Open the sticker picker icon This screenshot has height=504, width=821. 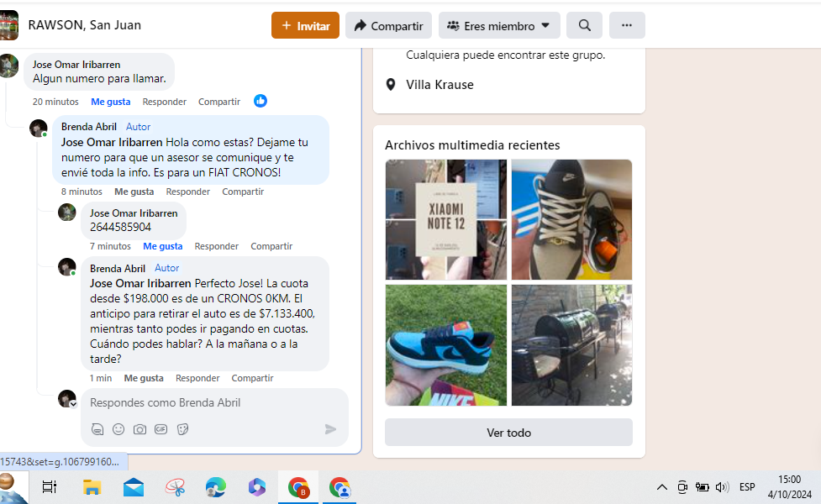tap(182, 430)
